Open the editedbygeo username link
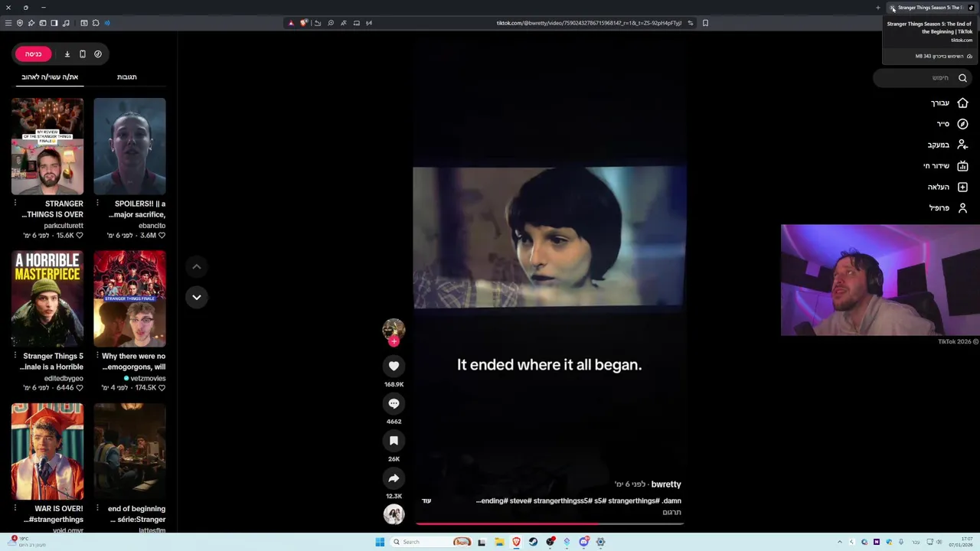 [64, 378]
